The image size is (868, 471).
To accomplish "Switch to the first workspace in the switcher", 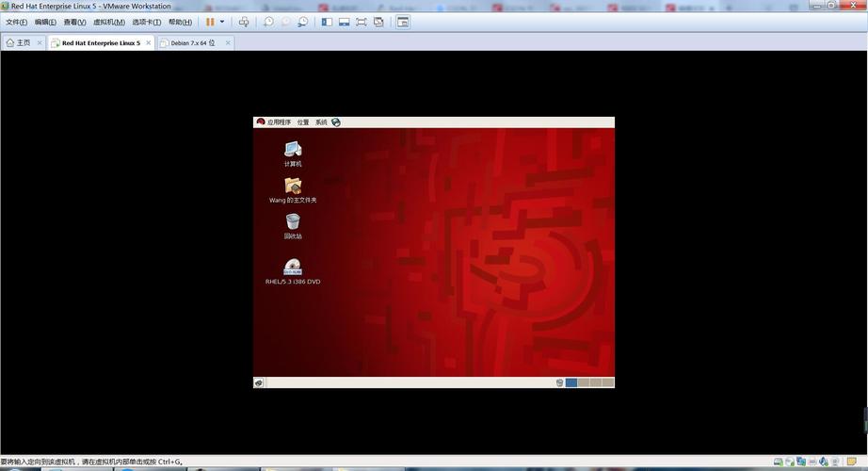I will point(571,382).
